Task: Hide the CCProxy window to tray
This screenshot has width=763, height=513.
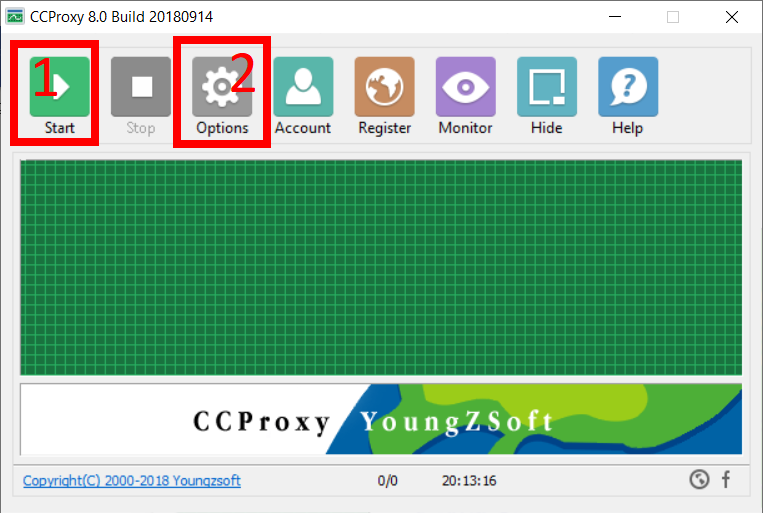Action: coord(547,96)
